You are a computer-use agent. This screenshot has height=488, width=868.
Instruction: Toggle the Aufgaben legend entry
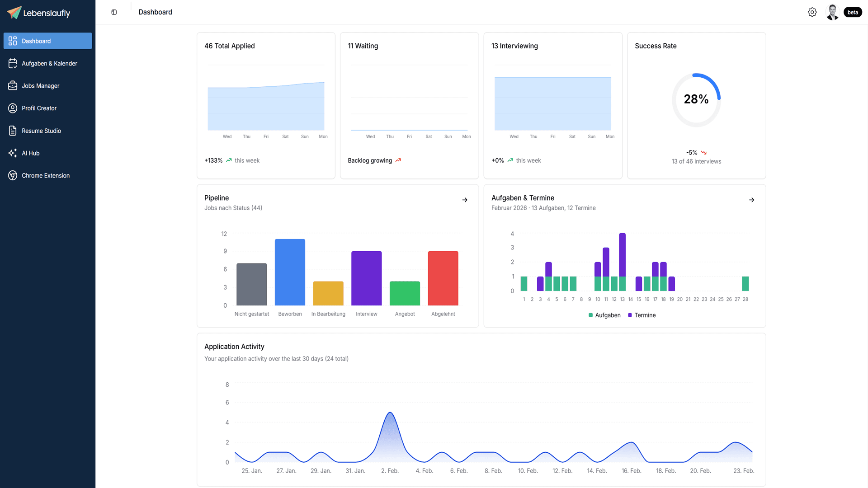(604, 315)
